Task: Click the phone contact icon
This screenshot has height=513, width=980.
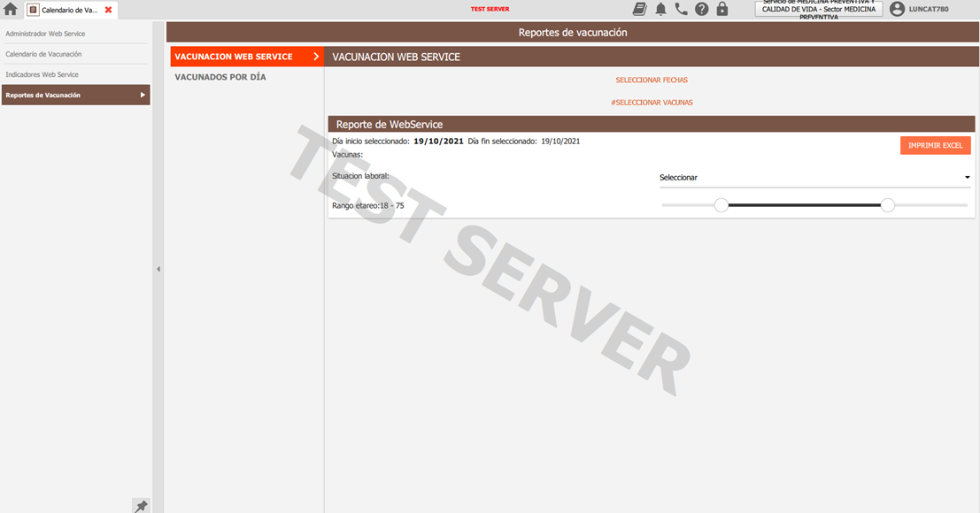Action: [x=681, y=9]
